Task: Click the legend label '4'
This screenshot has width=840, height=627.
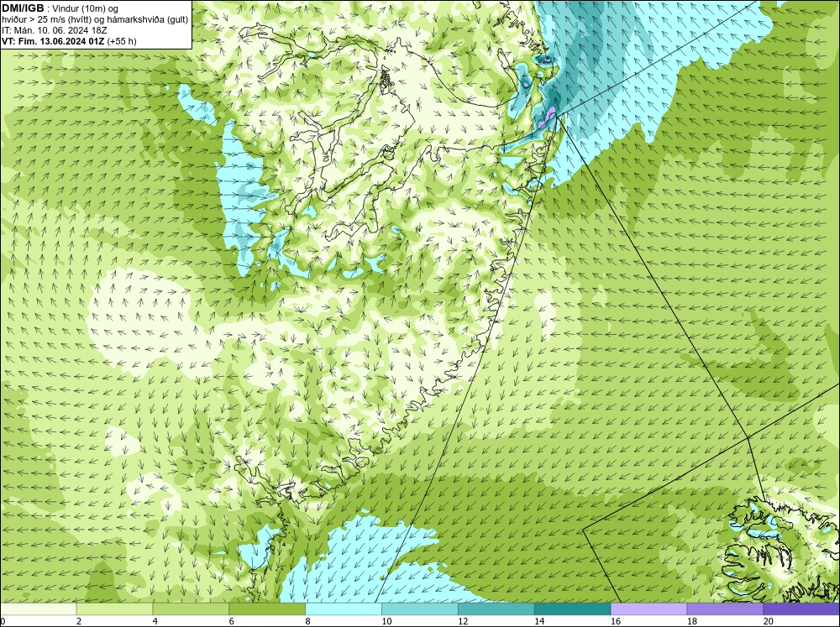Action: click(155, 621)
